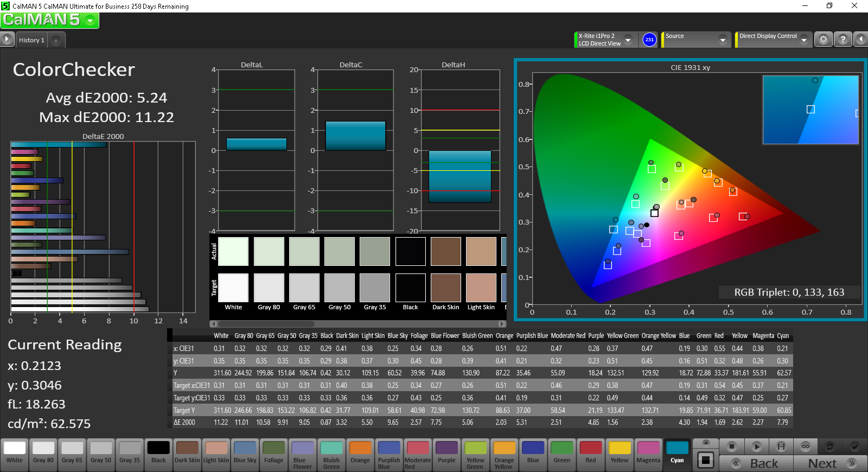This screenshot has height=472, width=868.
Task: Open the Direct Display Control dropdown
Action: (774, 40)
